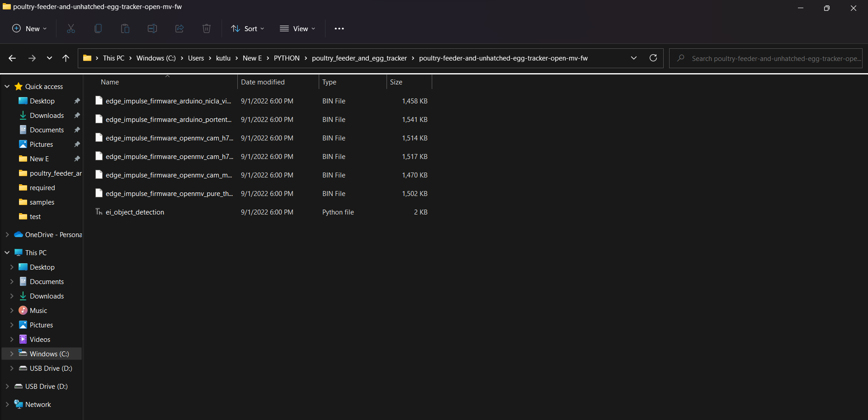Click the Rename icon in toolbar

(152, 28)
